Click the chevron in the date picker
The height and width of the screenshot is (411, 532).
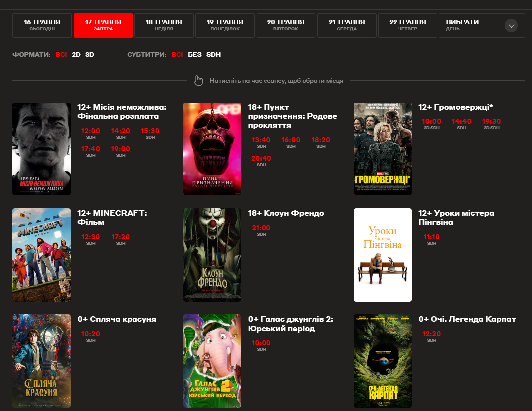(x=511, y=26)
